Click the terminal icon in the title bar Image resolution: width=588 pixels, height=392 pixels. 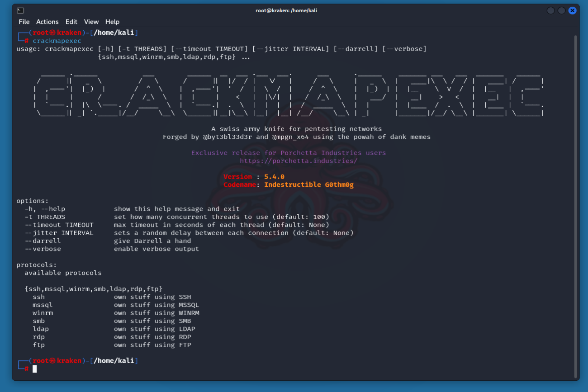point(20,10)
